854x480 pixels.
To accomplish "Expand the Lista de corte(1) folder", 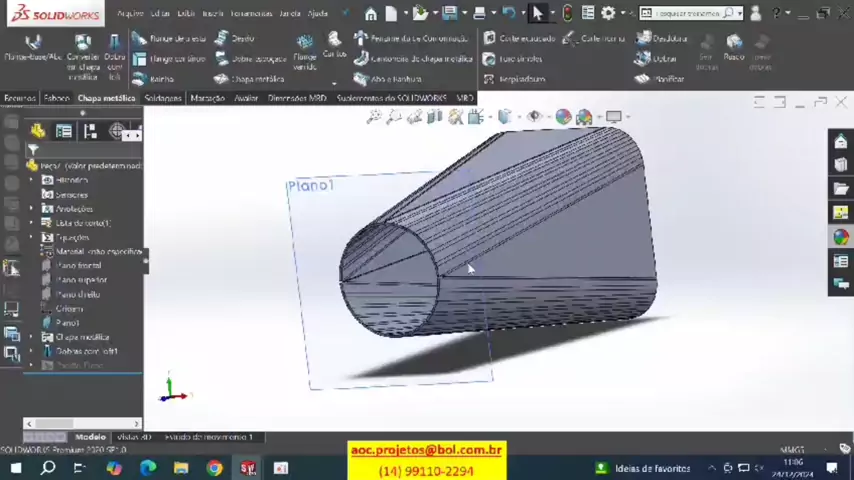I will click(x=31, y=223).
